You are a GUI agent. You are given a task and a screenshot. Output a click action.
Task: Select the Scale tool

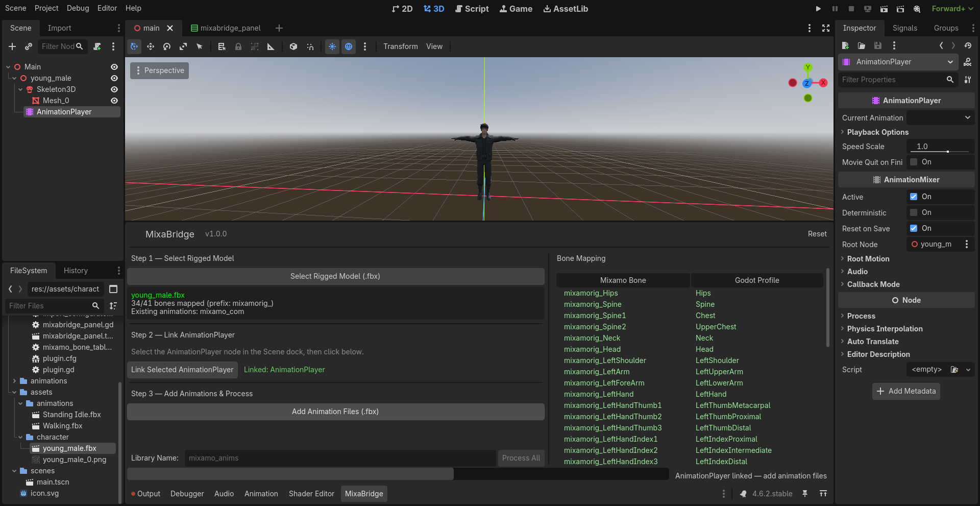pyautogui.click(x=183, y=46)
